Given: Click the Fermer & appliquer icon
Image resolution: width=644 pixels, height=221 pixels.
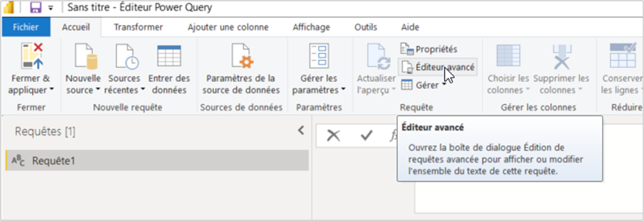Looking at the screenshot, I should point(32,56).
